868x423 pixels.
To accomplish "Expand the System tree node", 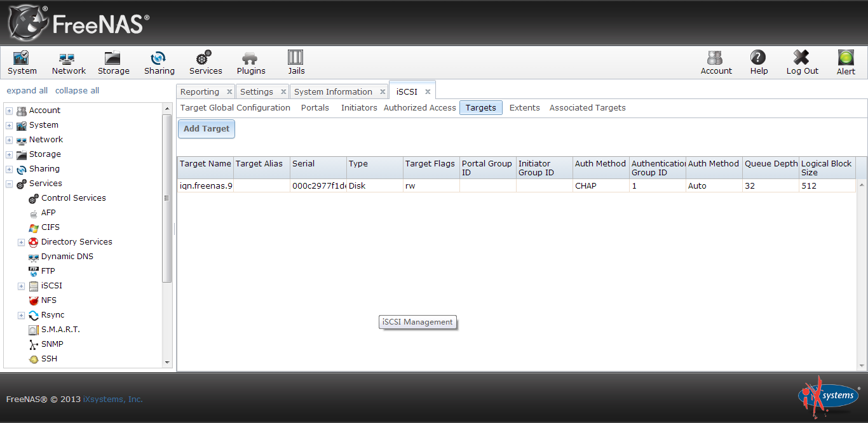I will [x=9, y=125].
